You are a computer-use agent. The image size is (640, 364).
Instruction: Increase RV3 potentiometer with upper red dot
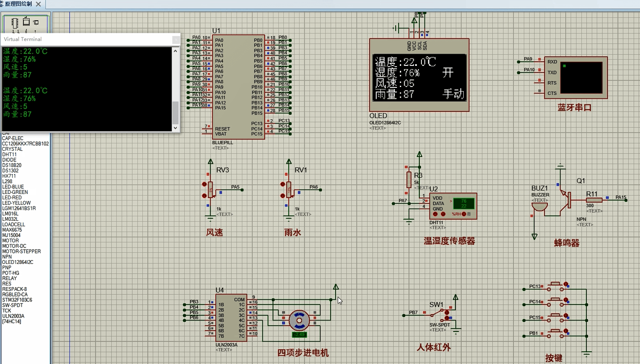tap(205, 184)
